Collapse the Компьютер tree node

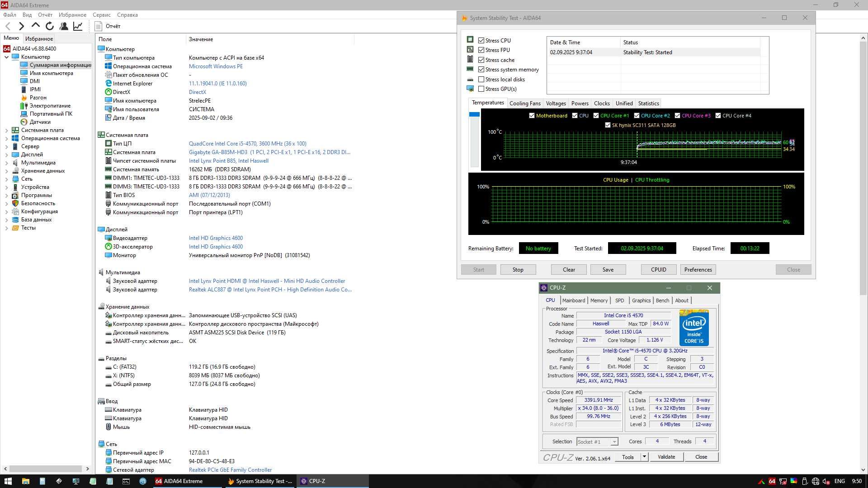coord(6,57)
